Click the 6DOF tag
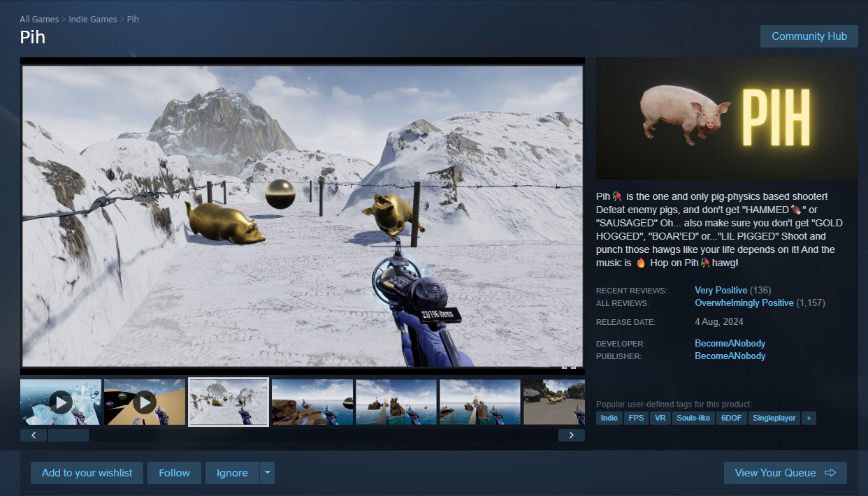This screenshot has width=868, height=496. 732,418
